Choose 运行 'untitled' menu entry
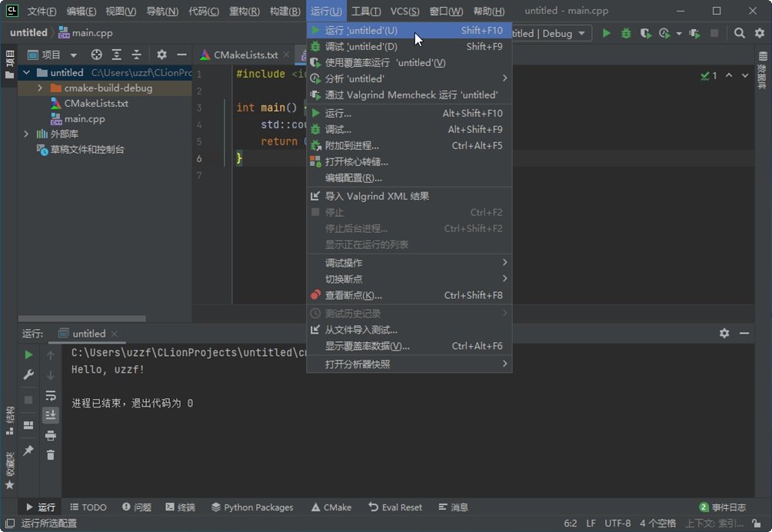Screen dimensions: 772x532 pos(408,31)
